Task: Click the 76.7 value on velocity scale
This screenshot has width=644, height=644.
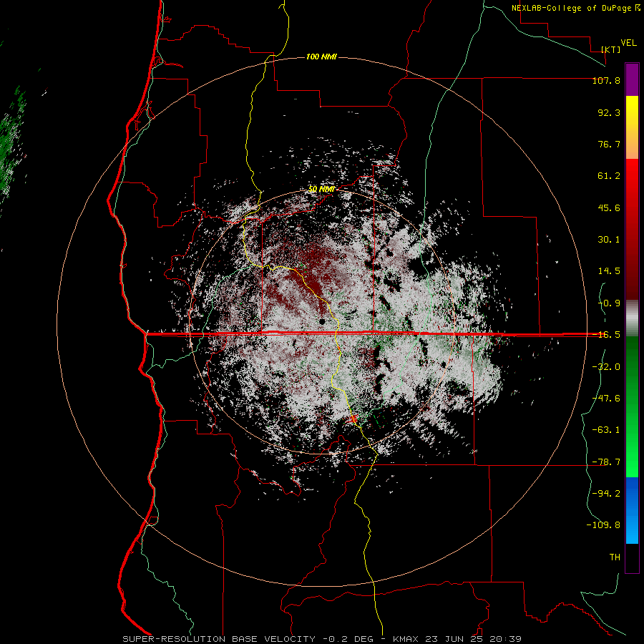Action: click(609, 144)
